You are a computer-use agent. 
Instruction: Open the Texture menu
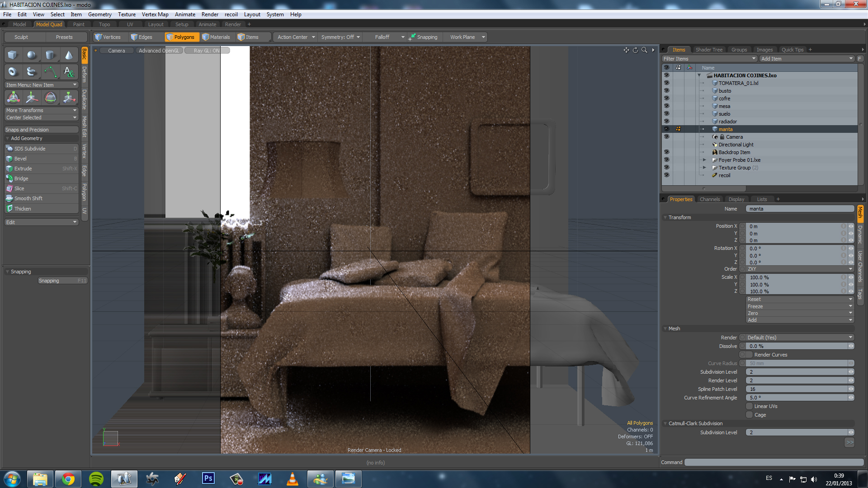[127, 14]
